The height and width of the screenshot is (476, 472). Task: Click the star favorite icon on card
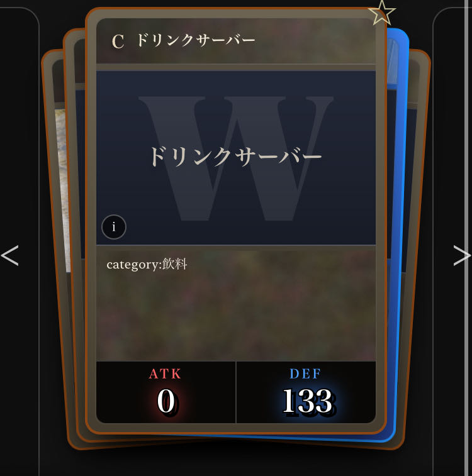[382, 13]
